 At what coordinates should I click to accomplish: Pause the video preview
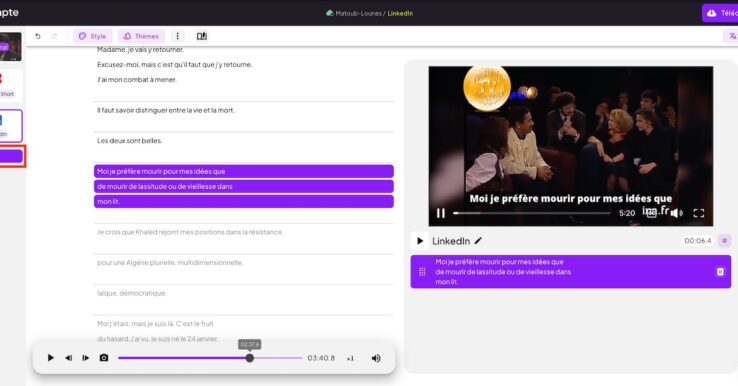click(441, 213)
